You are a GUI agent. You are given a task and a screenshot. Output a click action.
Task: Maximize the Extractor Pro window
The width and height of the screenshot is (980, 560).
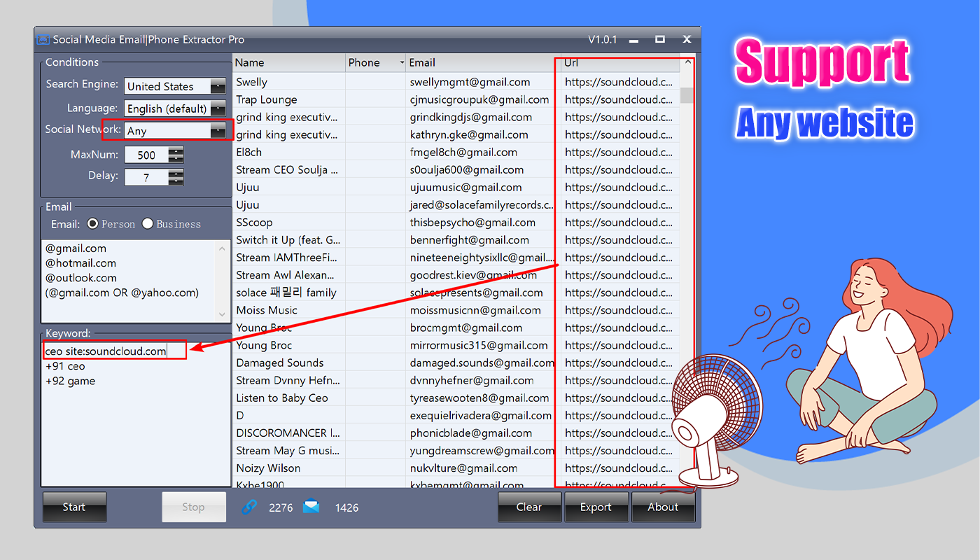[x=660, y=40]
